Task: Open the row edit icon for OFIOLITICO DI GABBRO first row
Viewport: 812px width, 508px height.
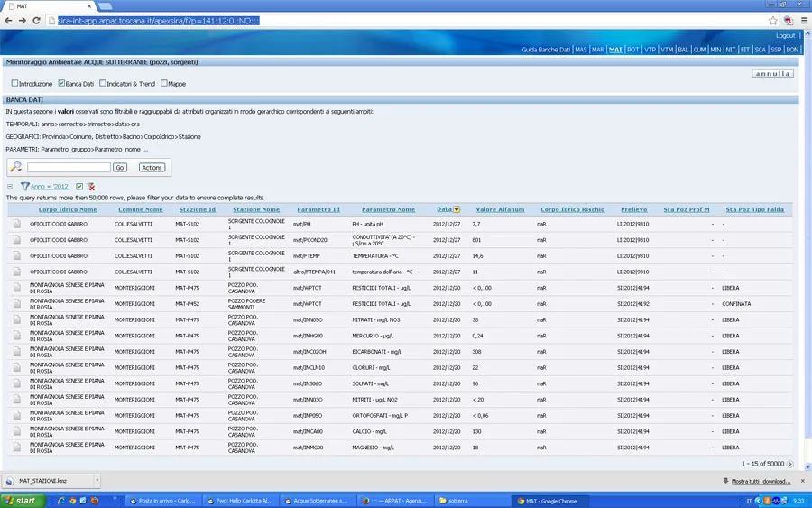Action: (16, 223)
